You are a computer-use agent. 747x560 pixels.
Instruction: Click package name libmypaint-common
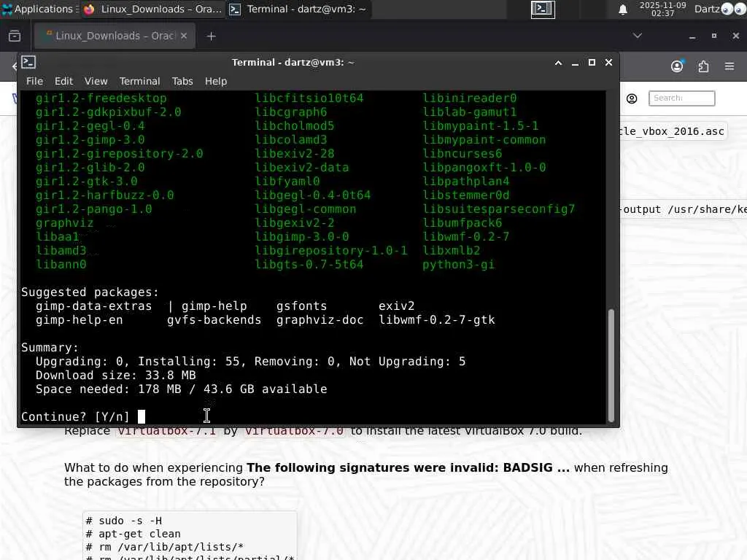(x=484, y=139)
